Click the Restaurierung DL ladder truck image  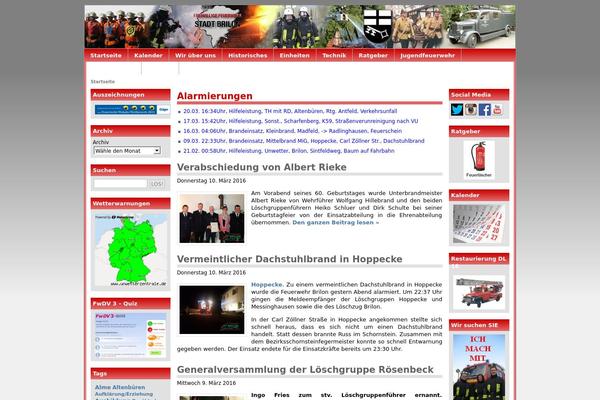click(479, 293)
